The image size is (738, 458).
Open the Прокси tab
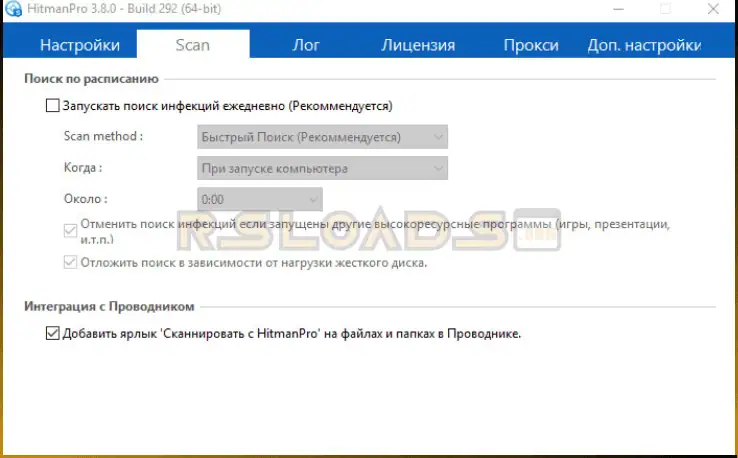(531, 45)
